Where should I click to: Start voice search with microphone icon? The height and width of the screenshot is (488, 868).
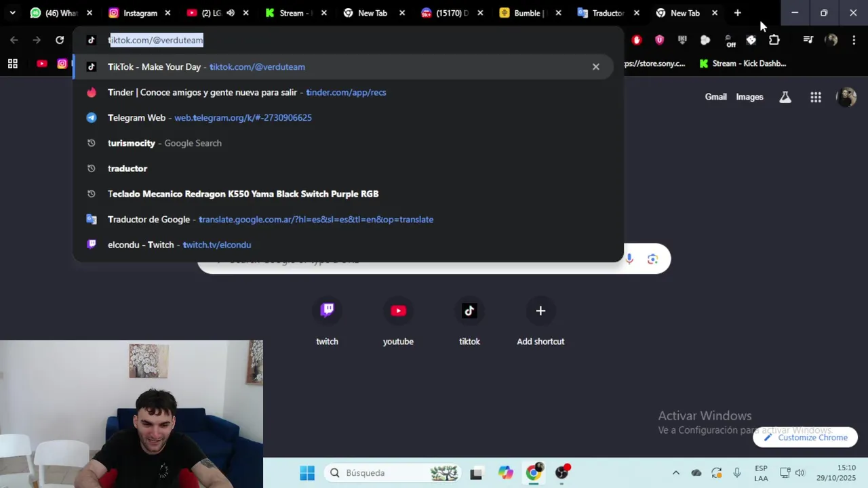[x=629, y=259]
